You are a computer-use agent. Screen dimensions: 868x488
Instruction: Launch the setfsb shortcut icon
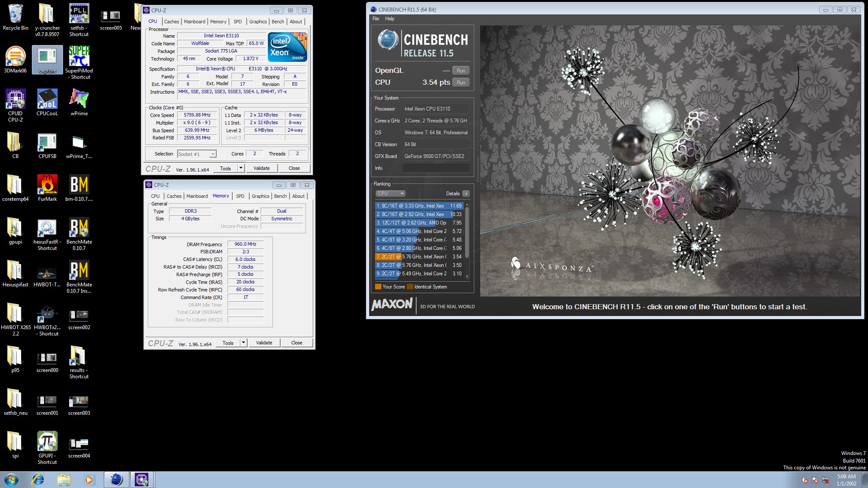pos(79,19)
